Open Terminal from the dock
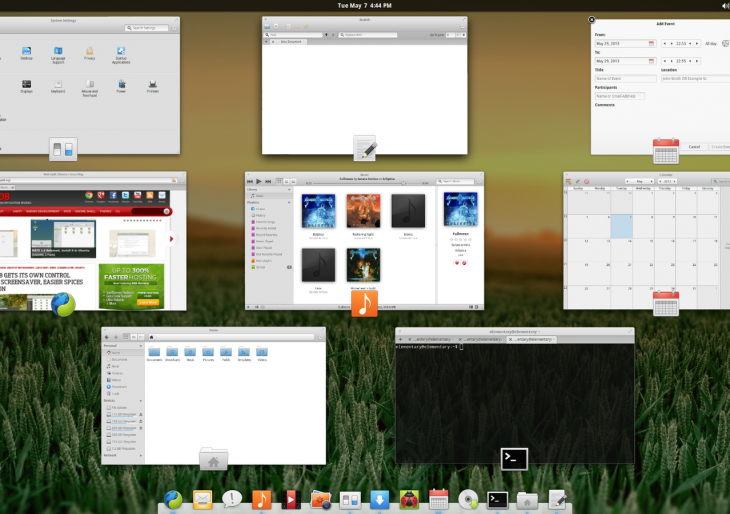The width and height of the screenshot is (730, 514). (497, 499)
